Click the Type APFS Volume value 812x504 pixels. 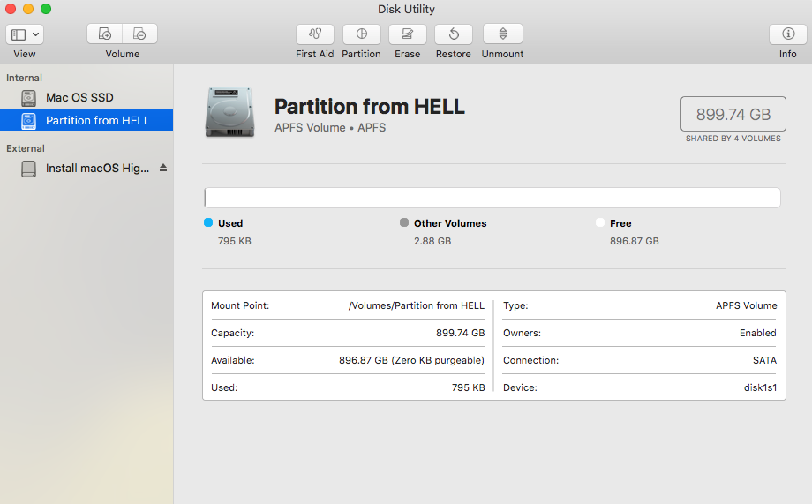(746, 305)
